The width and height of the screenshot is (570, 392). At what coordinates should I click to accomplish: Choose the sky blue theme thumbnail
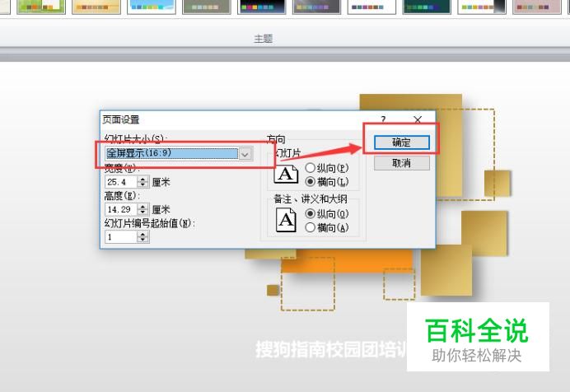(x=152, y=7)
